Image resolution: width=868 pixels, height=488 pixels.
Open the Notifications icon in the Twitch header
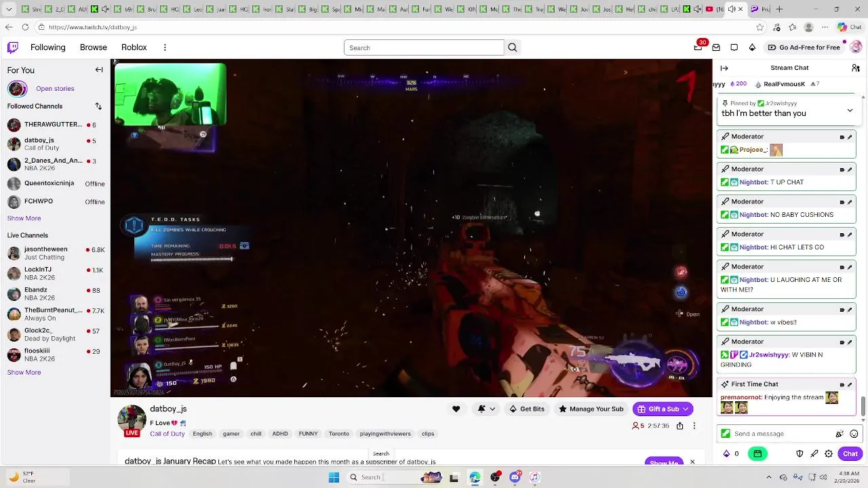(734, 47)
